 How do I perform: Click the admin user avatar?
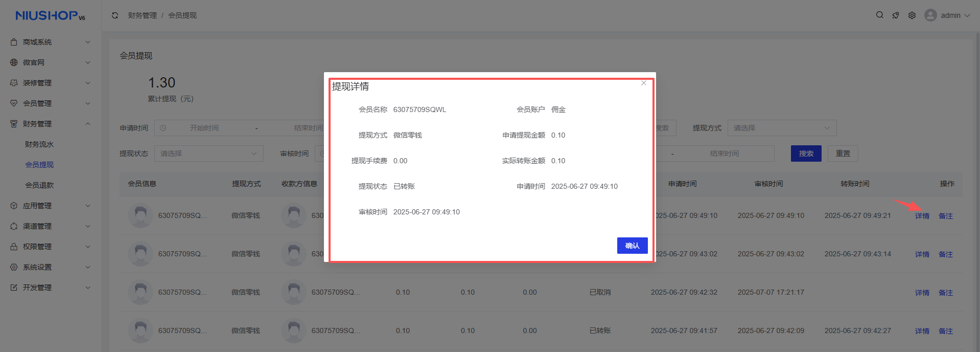[930, 15]
